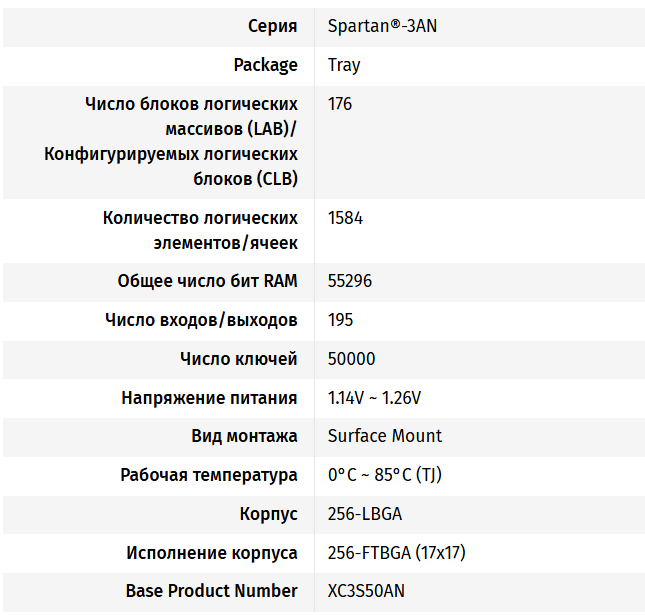Click the 1.14V ~ 1.26V voltage value
The image size is (645, 615).
click(x=374, y=398)
